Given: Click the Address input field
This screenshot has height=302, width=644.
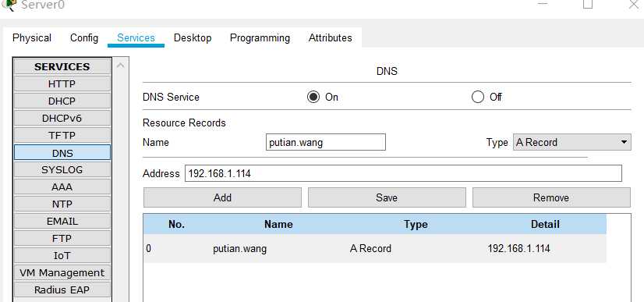Looking at the screenshot, I should pos(403,173).
